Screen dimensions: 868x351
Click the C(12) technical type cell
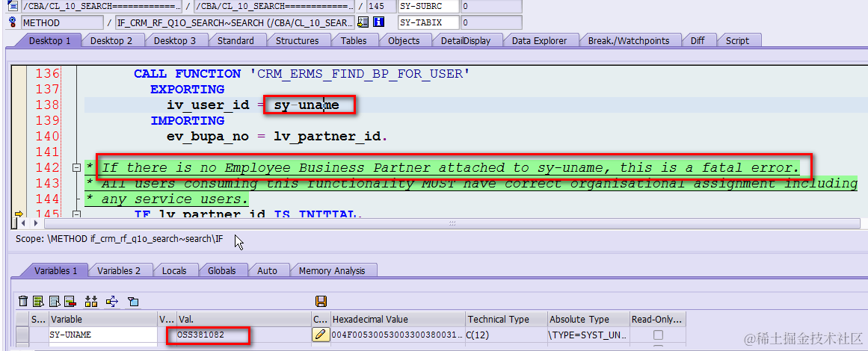pos(506,335)
